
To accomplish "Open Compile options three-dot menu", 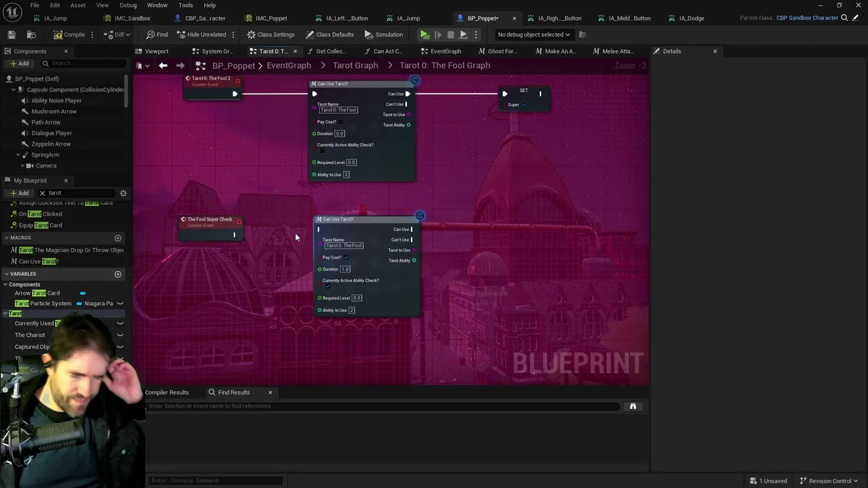I will click(x=94, y=35).
